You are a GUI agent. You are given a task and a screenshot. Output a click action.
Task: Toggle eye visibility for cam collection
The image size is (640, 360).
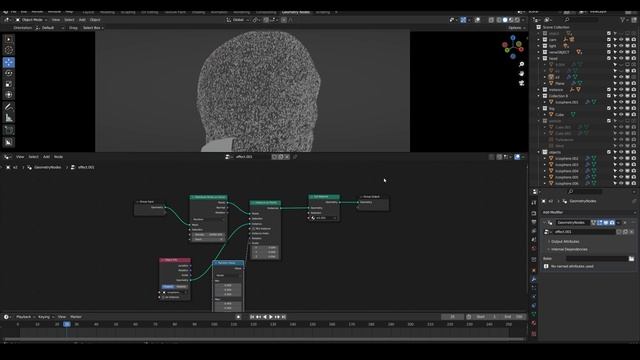[621, 40]
